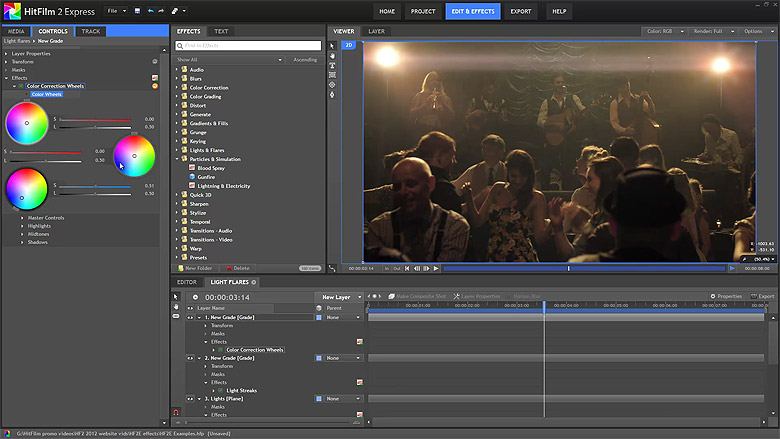Click the settings wrench icon in top toolbar
This screenshot has width=780, height=439.
[x=175, y=11]
